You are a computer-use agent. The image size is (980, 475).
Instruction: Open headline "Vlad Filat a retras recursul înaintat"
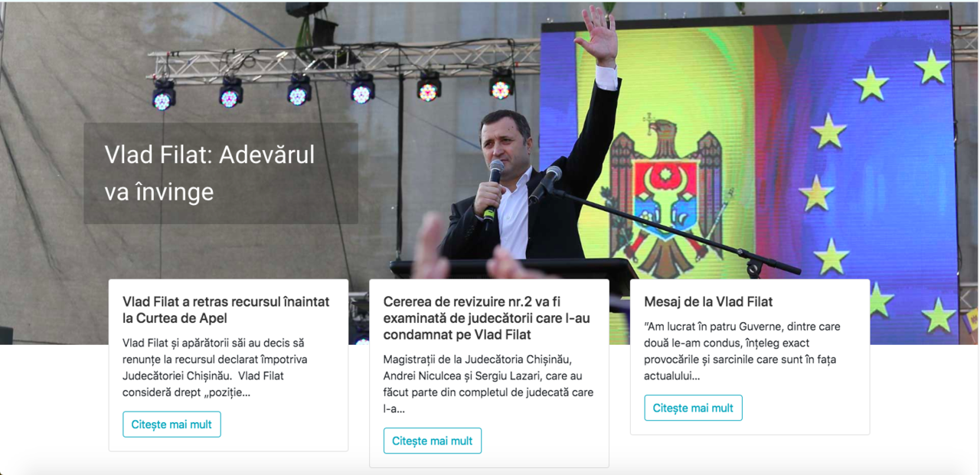(226, 310)
